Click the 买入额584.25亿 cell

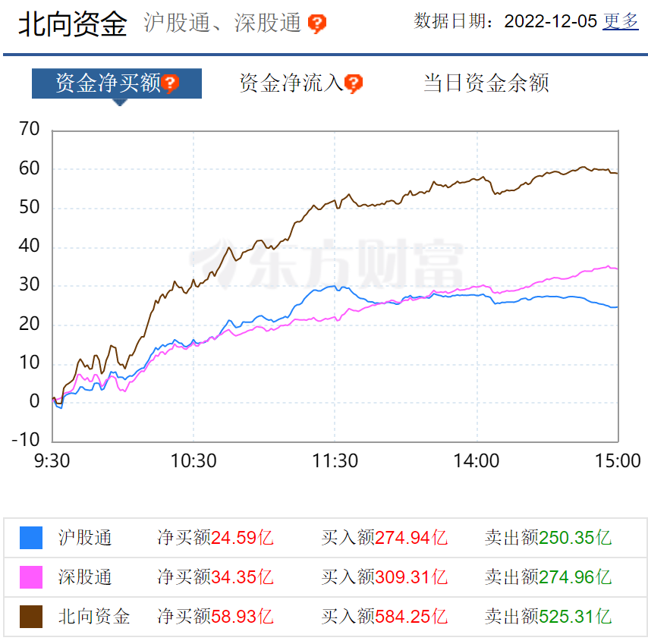(385, 617)
